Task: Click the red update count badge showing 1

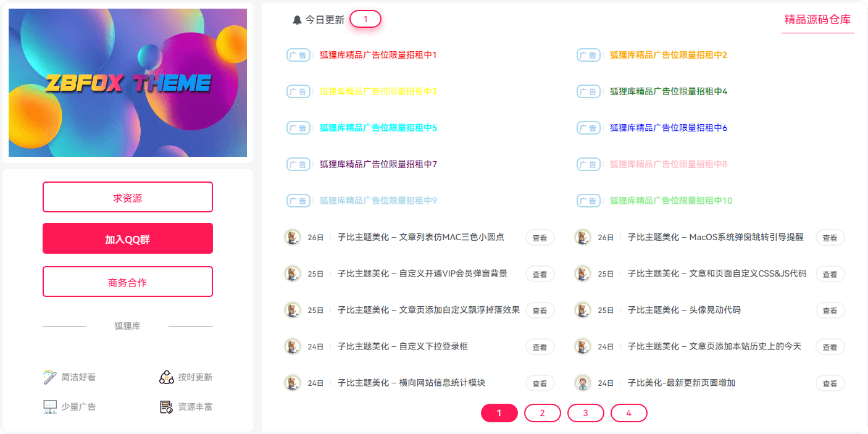Action: click(x=365, y=19)
